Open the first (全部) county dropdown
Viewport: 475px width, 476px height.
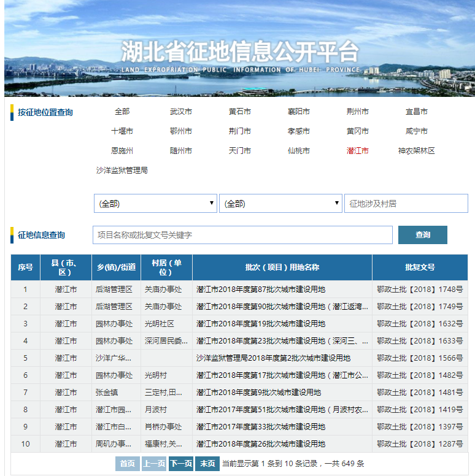pos(155,204)
